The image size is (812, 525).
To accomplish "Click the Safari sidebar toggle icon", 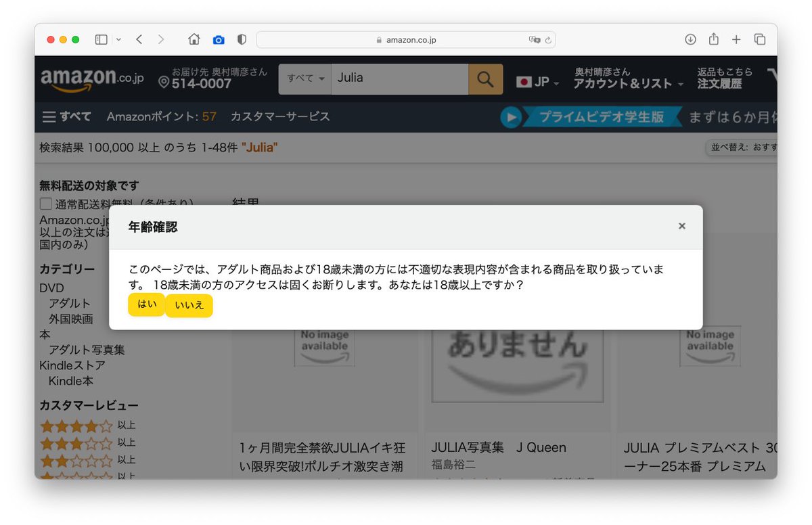I will pyautogui.click(x=101, y=40).
